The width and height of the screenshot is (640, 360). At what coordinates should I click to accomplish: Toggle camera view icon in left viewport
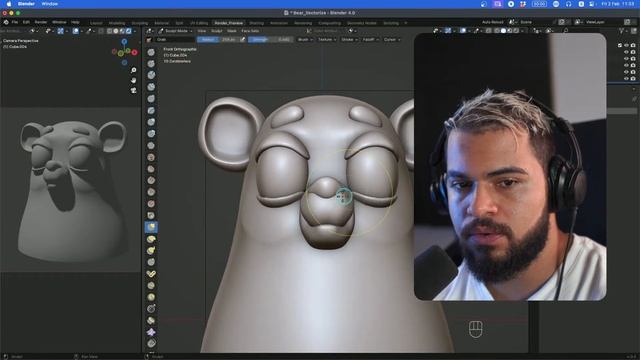pyautogui.click(x=133, y=90)
